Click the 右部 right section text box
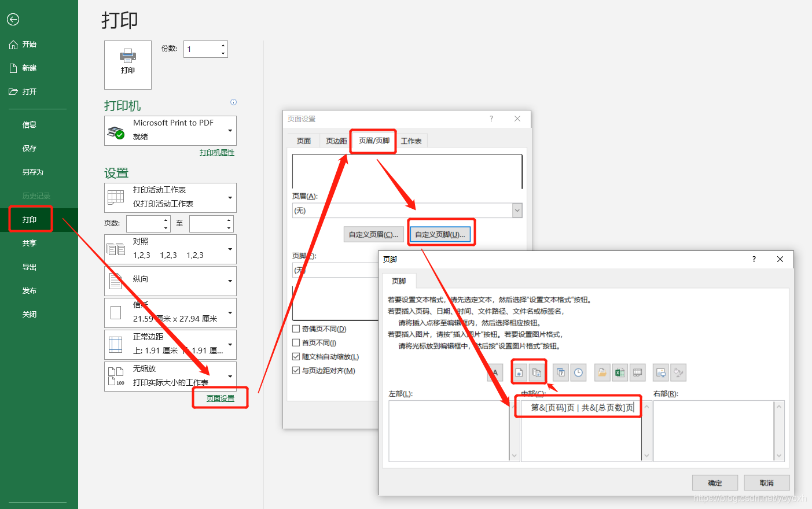The height and width of the screenshot is (509, 812). [x=714, y=431]
